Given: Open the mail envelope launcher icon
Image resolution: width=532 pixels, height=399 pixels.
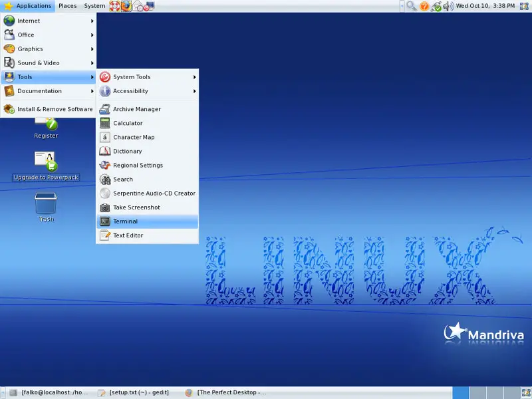Looking at the screenshot, I should 138,6.
